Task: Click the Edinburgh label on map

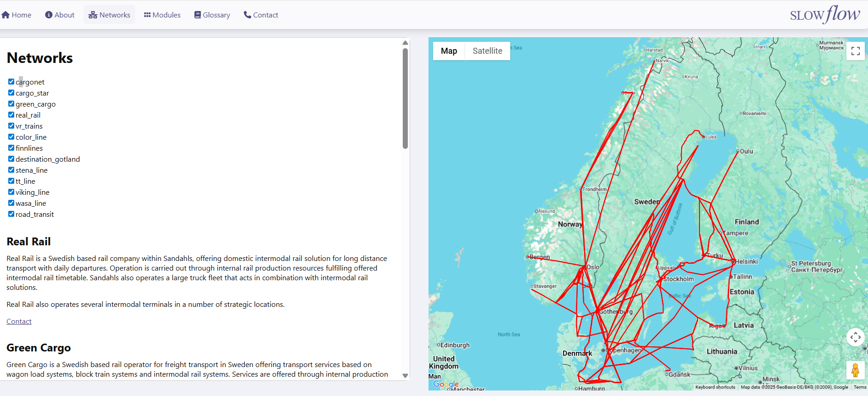Action: click(455, 345)
